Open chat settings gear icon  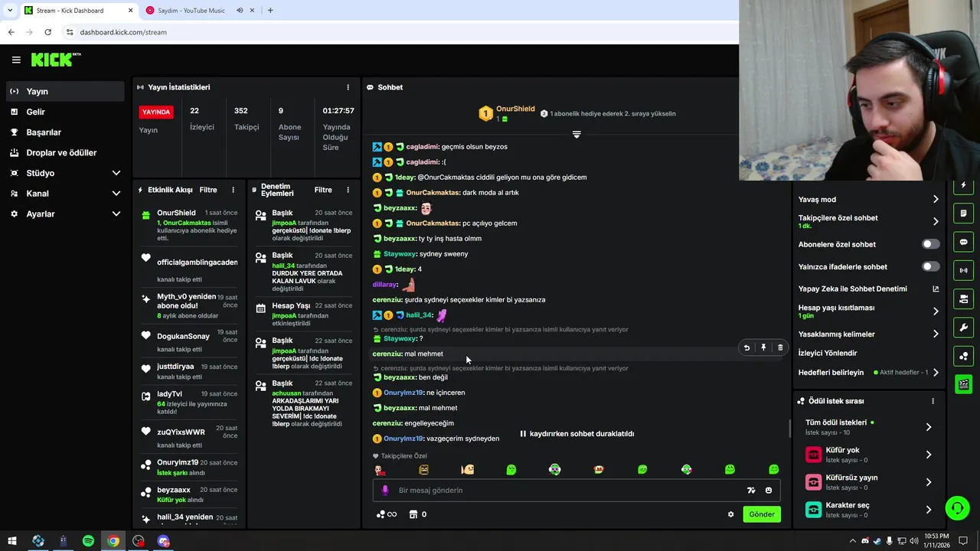pyautogui.click(x=730, y=514)
